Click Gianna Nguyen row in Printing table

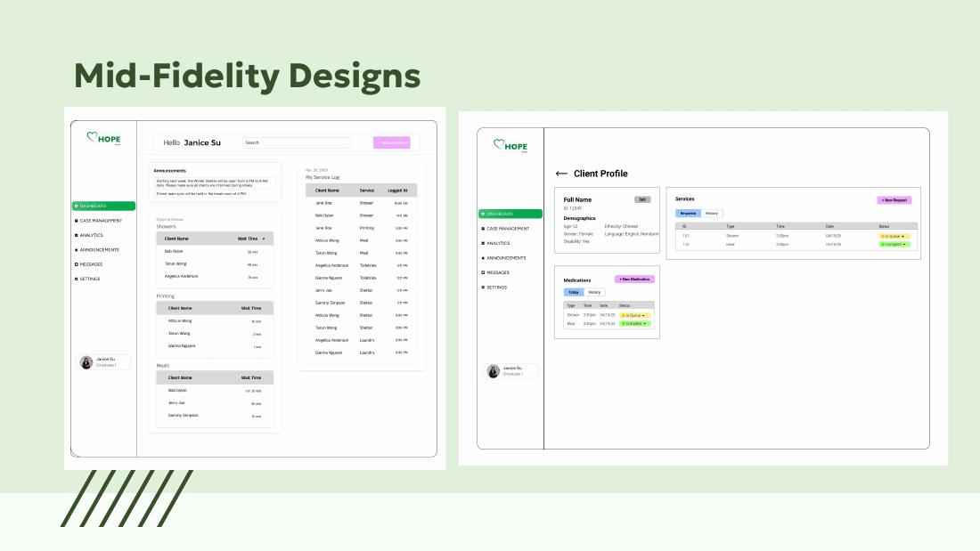215,345
